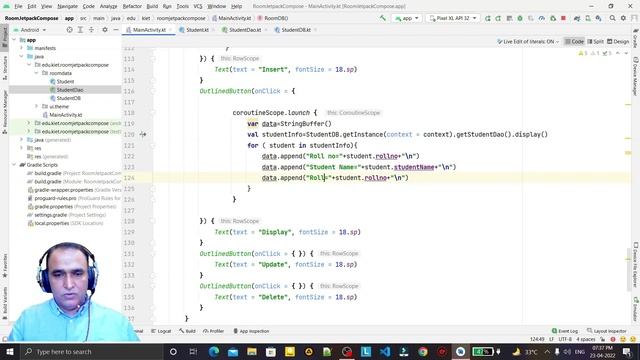
Task: Switch editor to Split view mode
Action: 596,42
